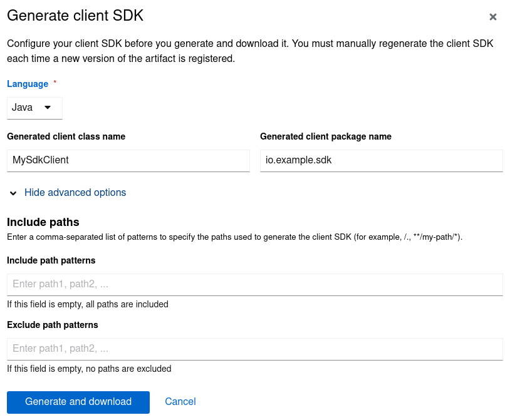Screen dimensions: 505x420
Task: Focus the MySdkClient class name field
Action: [x=128, y=160]
